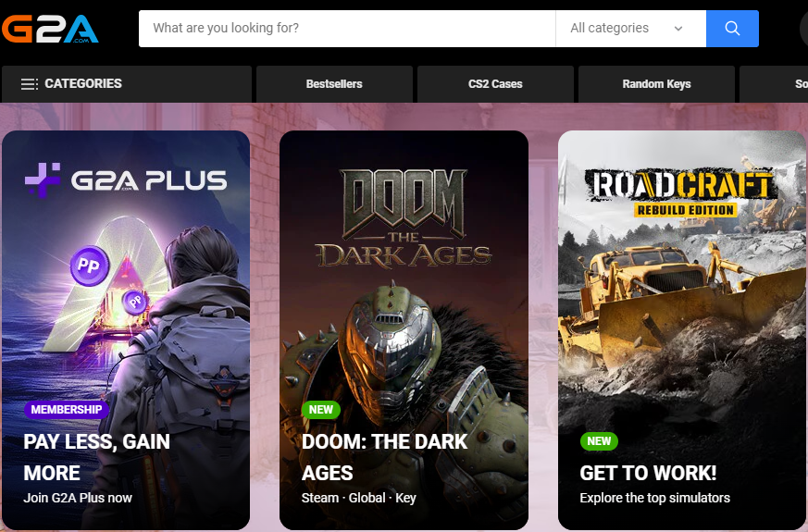The image size is (808, 532).
Task: Open the CS2 Cases tab
Action: (495, 84)
